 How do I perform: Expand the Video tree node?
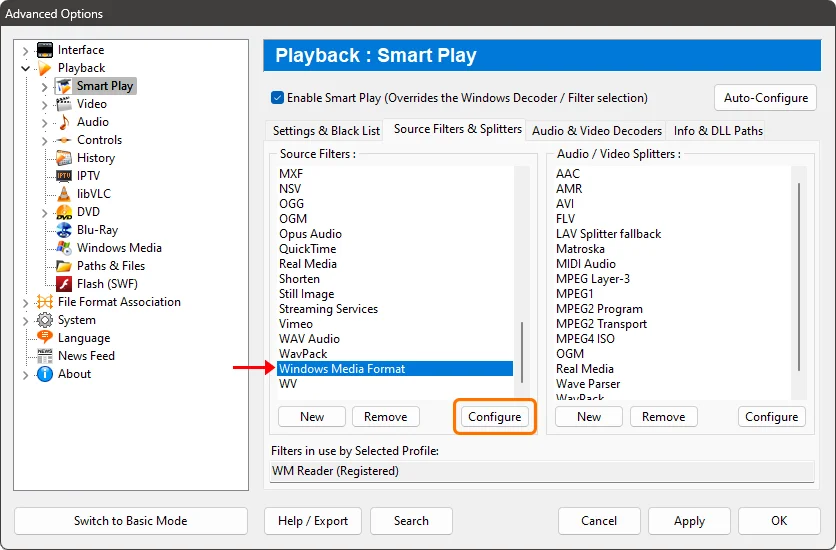tap(45, 104)
